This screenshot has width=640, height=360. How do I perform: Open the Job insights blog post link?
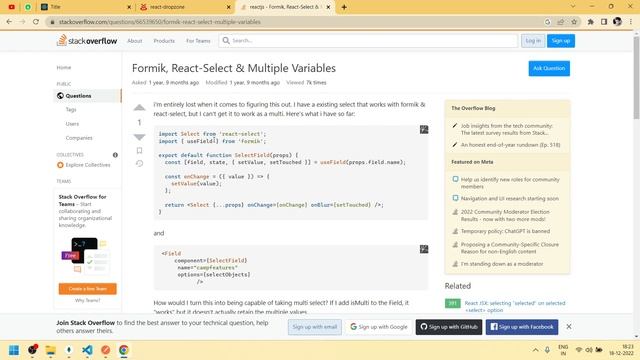point(507,129)
